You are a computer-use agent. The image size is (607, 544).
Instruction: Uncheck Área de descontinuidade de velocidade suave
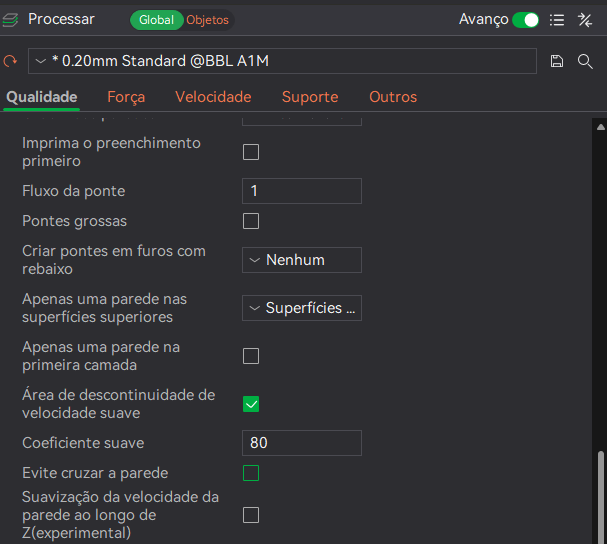(251, 404)
